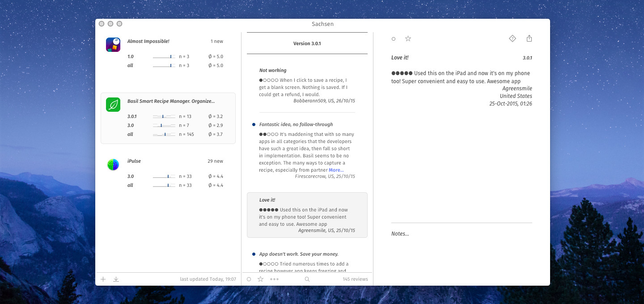Select the "Love it!" review in the review list
Screen dimensions: 644x304
pyautogui.click(x=307, y=215)
